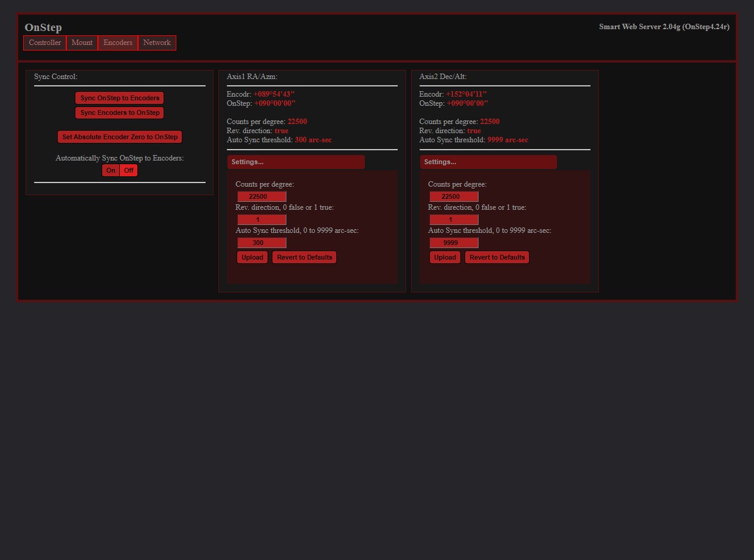The height and width of the screenshot is (560, 754).
Task: Turn automatic sync Off
Action: tap(129, 170)
